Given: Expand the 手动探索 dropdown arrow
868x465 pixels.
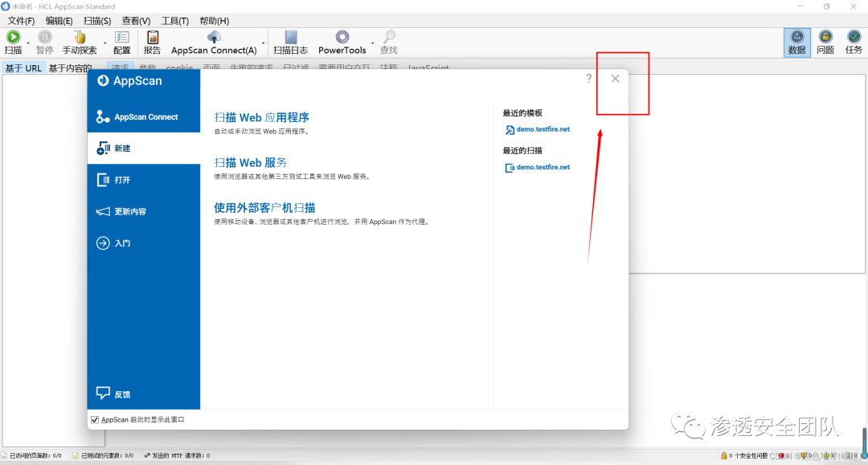Looking at the screenshot, I should [x=105, y=43].
